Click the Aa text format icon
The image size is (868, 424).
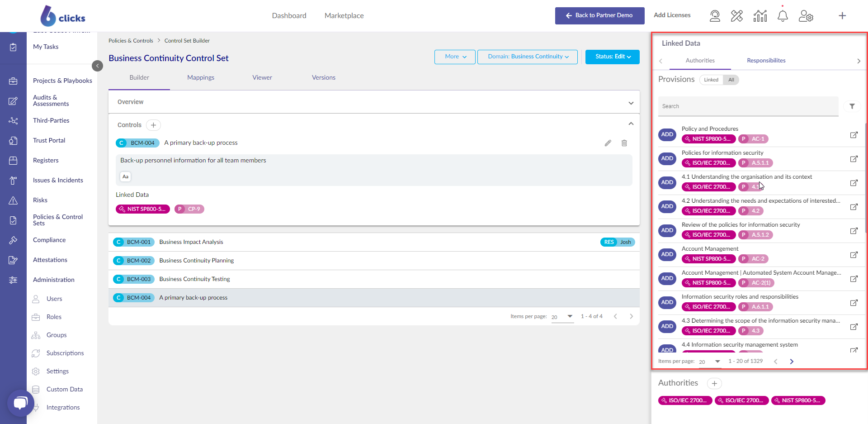pos(126,176)
